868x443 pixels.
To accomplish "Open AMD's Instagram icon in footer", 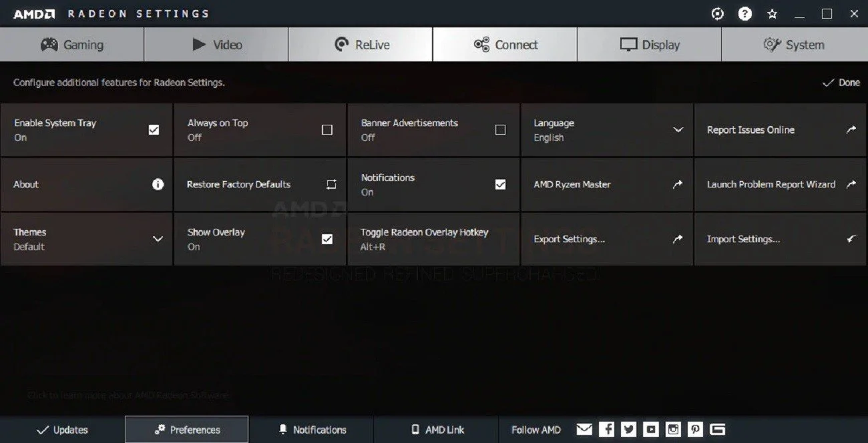I will point(673,429).
